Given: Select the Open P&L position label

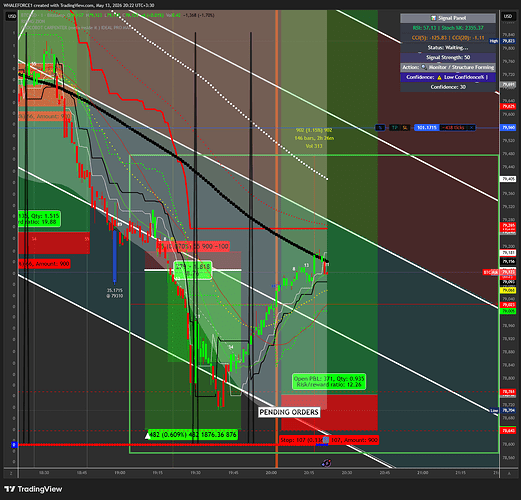Looking at the screenshot, I should coord(329,382).
